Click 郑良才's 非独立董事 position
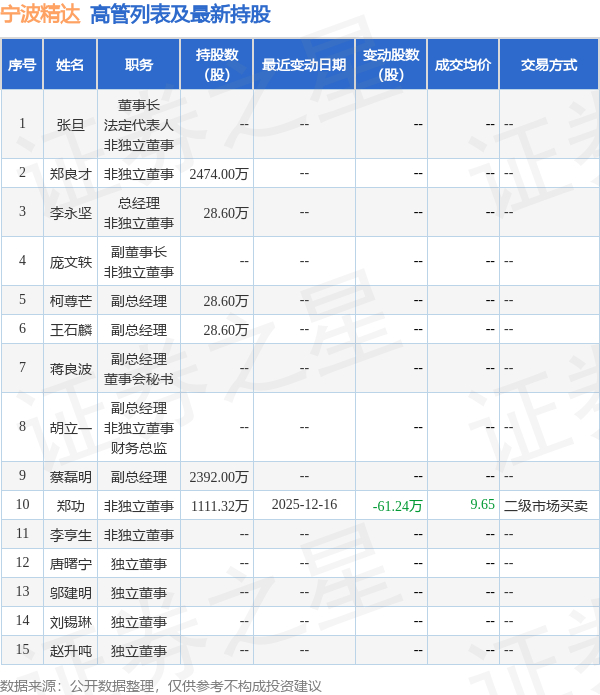 point(139,174)
